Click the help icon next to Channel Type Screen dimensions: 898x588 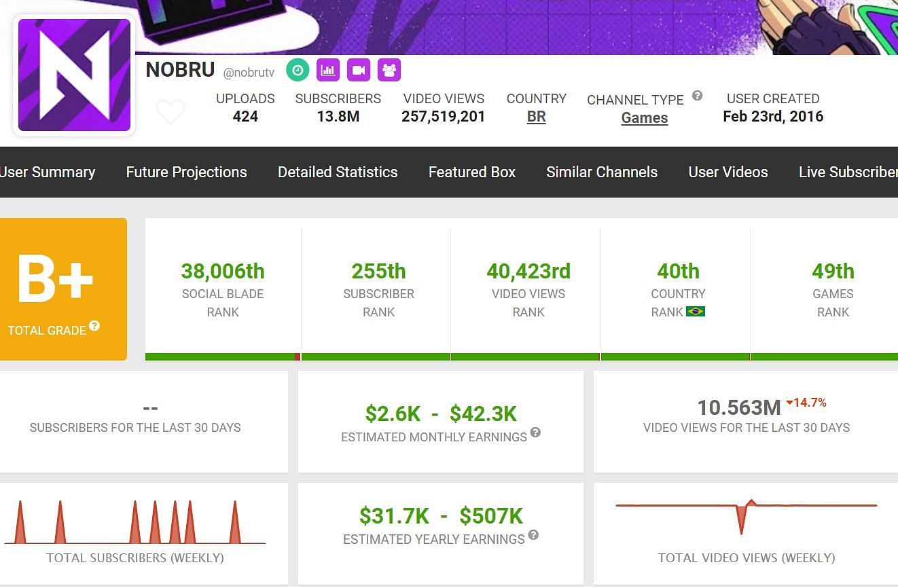[x=697, y=96]
